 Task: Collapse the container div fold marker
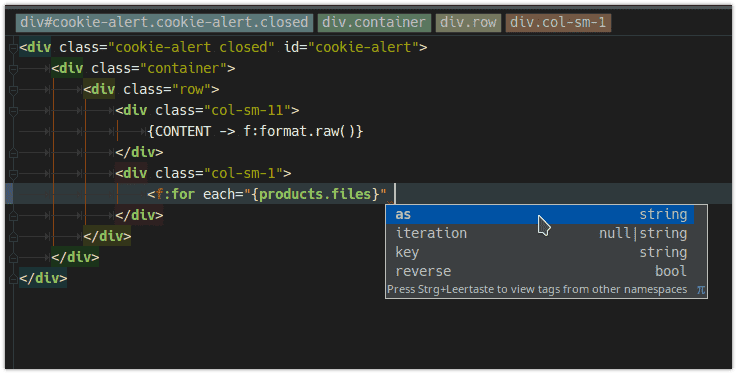(x=13, y=69)
